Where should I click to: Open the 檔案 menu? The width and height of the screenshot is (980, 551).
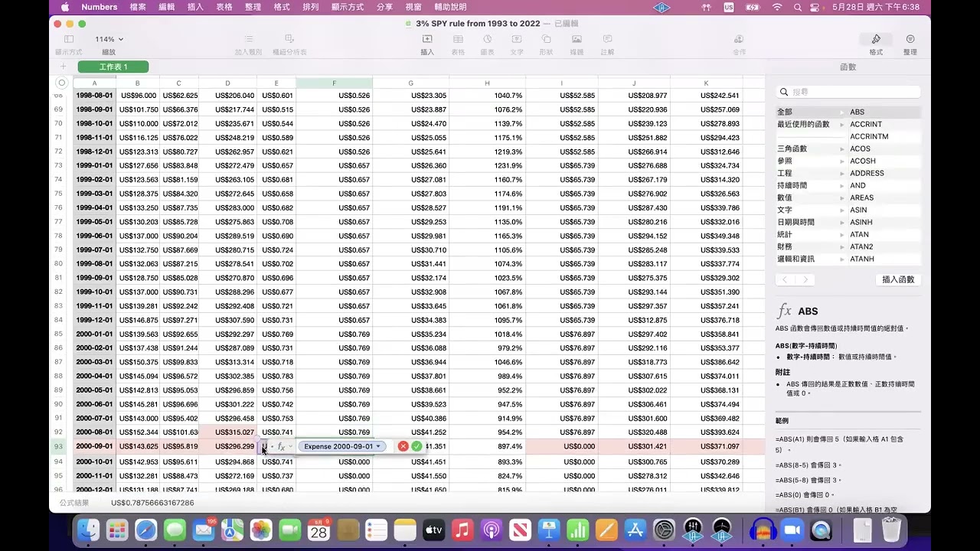tap(139, 7)
